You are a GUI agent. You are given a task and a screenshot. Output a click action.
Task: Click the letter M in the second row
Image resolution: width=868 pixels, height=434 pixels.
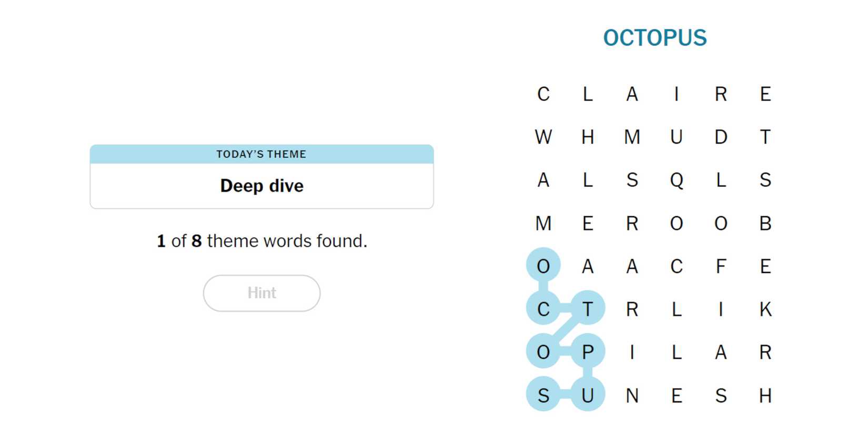click(632, 137)
